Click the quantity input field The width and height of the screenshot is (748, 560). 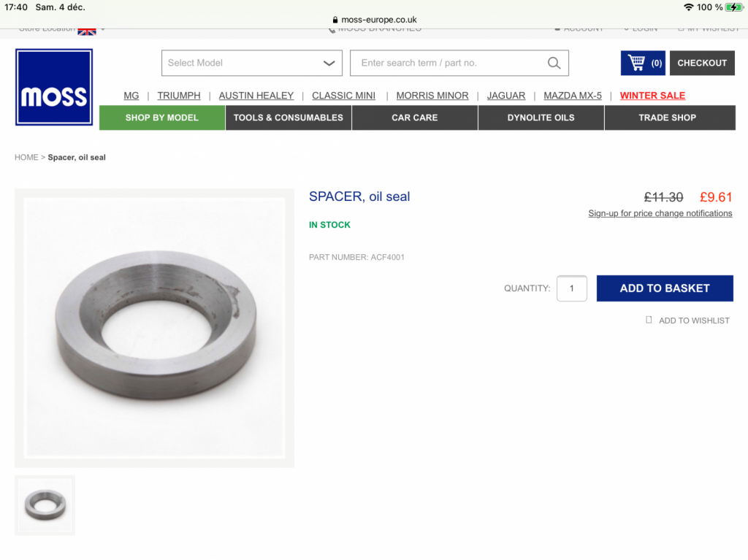click(x=571, y=288)
